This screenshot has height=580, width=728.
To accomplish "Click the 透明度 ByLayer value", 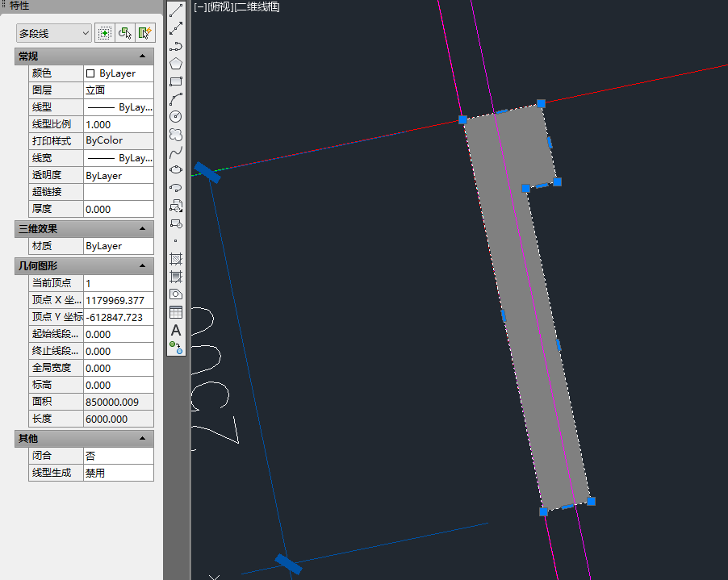I will pos(119,175).
